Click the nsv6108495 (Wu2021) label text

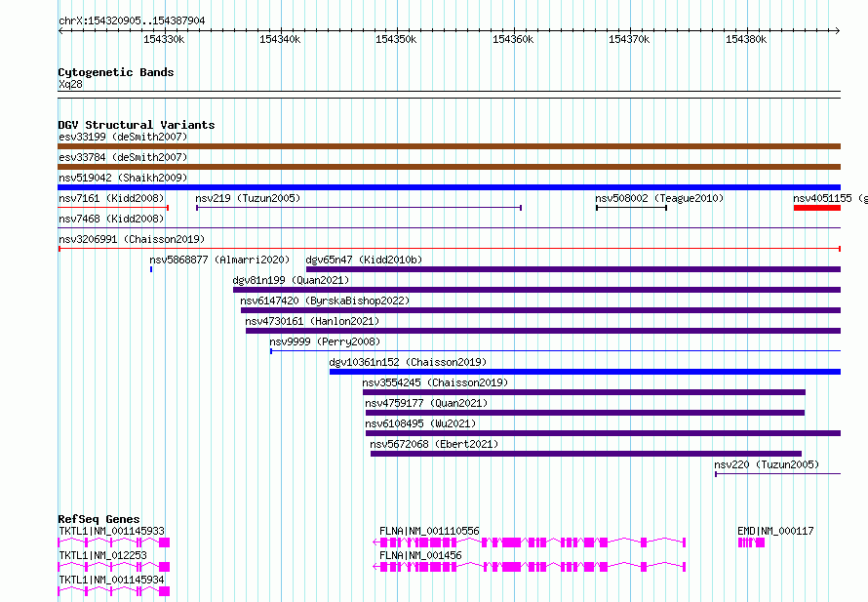[x=420, y=423]
